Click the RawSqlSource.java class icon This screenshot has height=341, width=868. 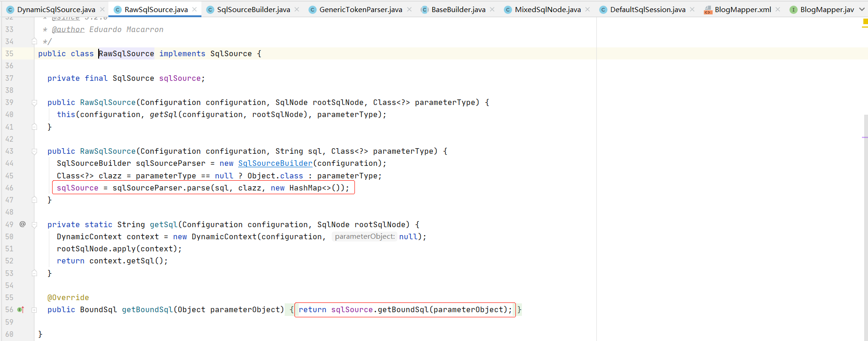click(118, 9)
